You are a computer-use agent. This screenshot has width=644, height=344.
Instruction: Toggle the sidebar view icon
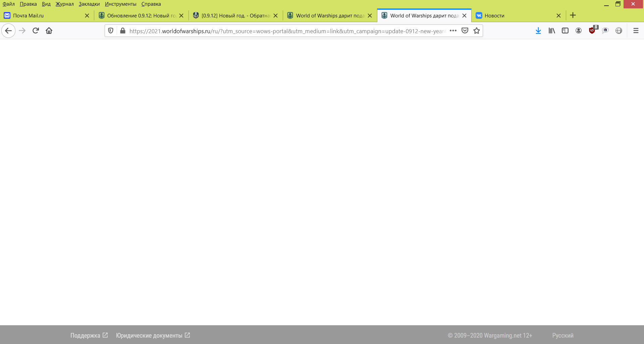pos(565,31)
